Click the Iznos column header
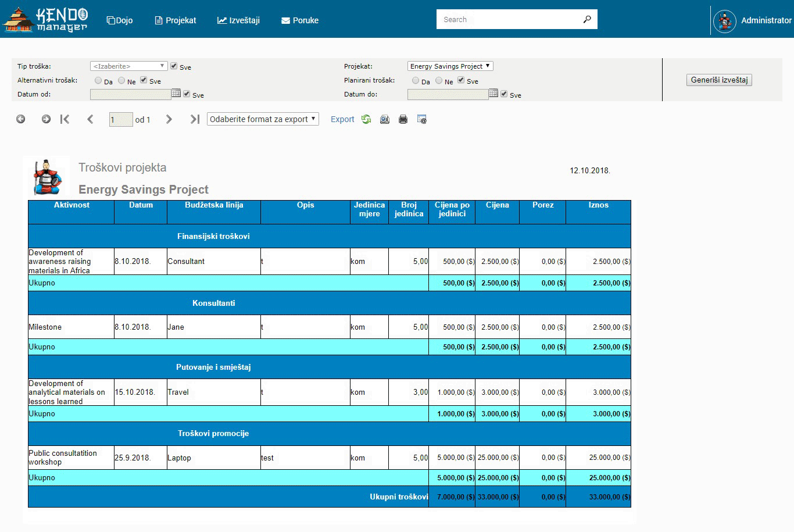Image resolution: width=794 pixels, height=532 pixels. click(598, 212)
